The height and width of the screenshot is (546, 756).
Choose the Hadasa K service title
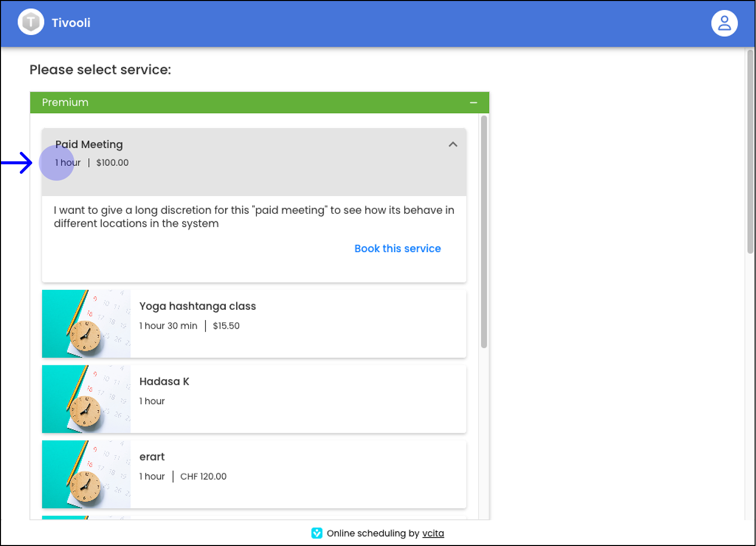tap(164, 382)
